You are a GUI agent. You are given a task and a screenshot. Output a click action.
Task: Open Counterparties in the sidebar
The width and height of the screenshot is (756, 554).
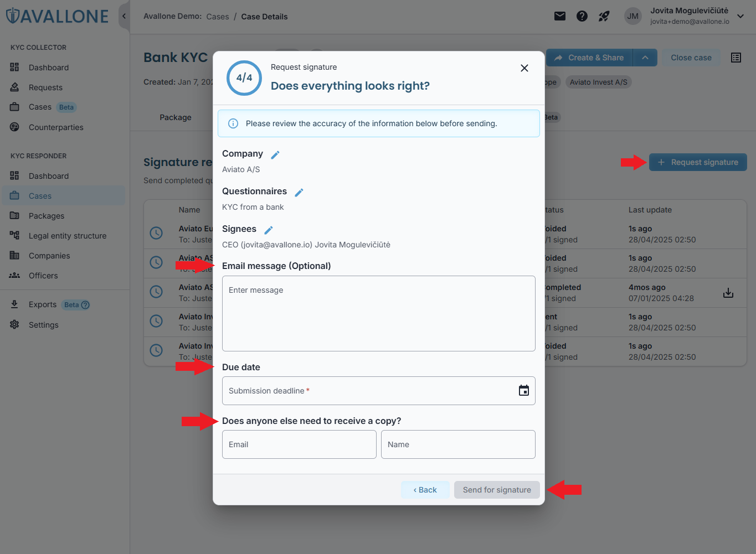point(56,127)
